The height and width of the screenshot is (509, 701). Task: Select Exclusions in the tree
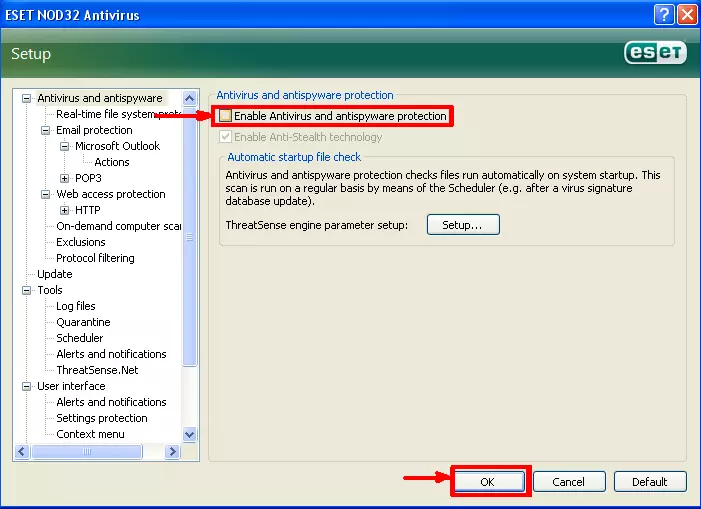81,242
